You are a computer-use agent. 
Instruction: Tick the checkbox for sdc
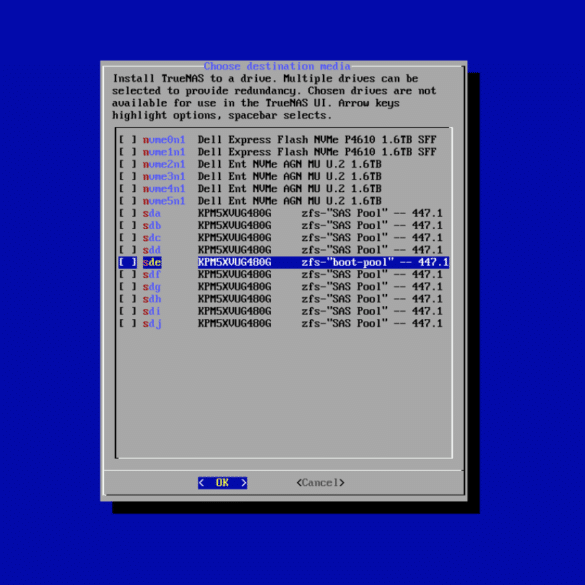click(x=128, y=238)
